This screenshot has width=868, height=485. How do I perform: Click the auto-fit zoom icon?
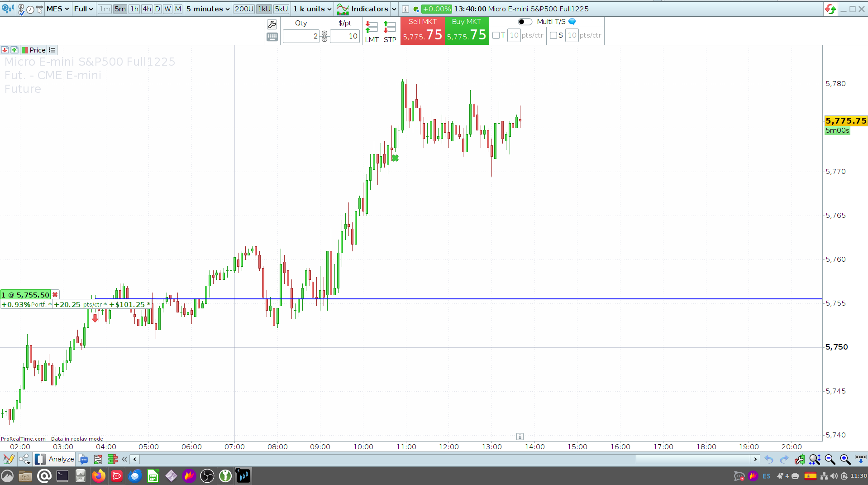tap(815, 460)
